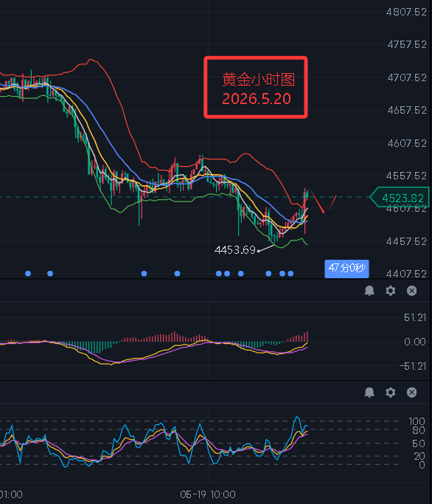
Task: Click the KDJ 100 level label
Action: pyautogui.click(x=417, y=421)
